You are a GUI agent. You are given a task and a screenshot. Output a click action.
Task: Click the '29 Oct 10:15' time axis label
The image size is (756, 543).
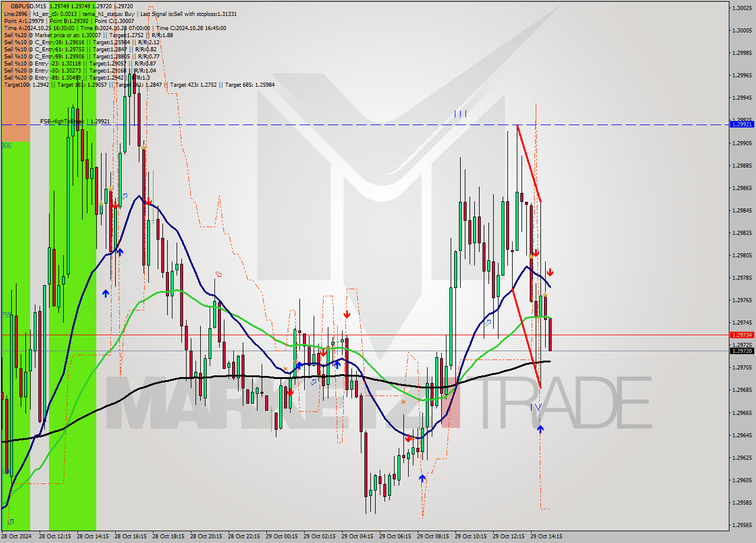471,537
